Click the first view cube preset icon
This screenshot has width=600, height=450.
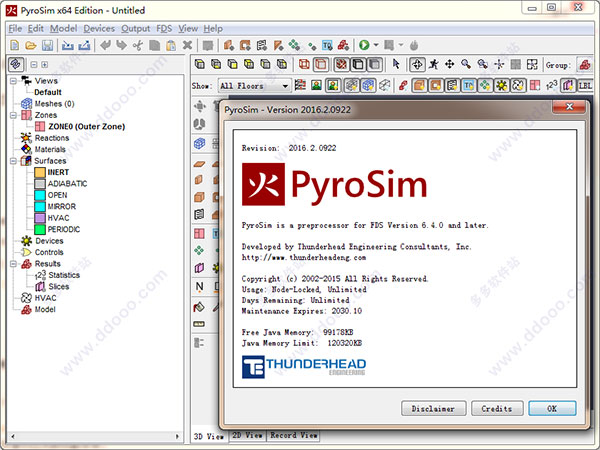click(x=200, y=64)
